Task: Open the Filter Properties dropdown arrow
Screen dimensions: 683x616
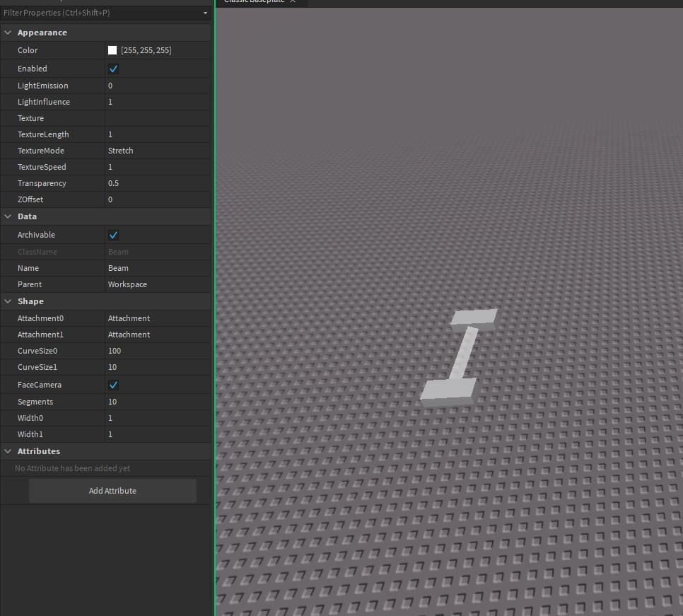Action: tap(205, 13)
